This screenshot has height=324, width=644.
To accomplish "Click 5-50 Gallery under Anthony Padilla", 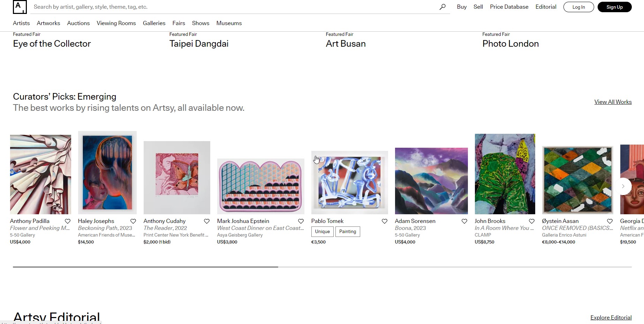I will pyautogui.click(x=22, y=235).
